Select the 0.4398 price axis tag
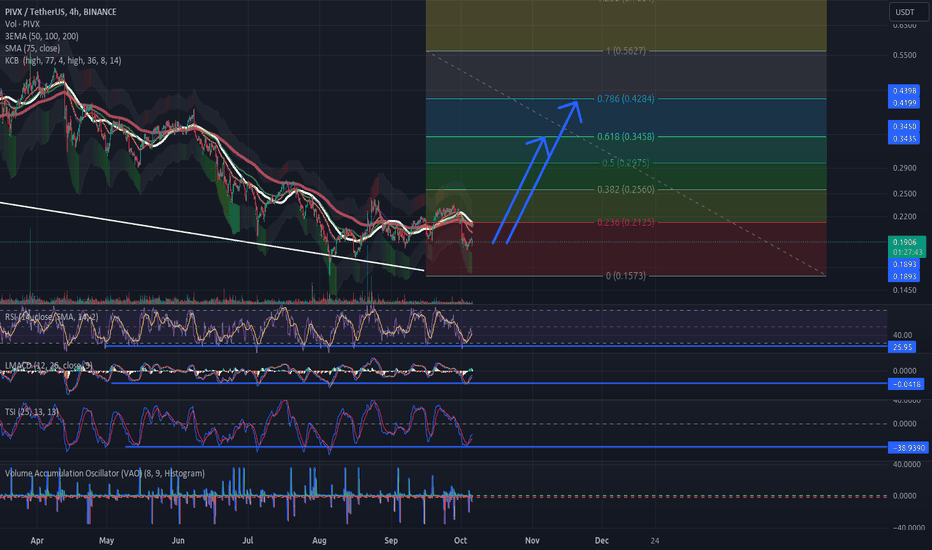This screenshot has height=550, width=932. click(904, 90)
